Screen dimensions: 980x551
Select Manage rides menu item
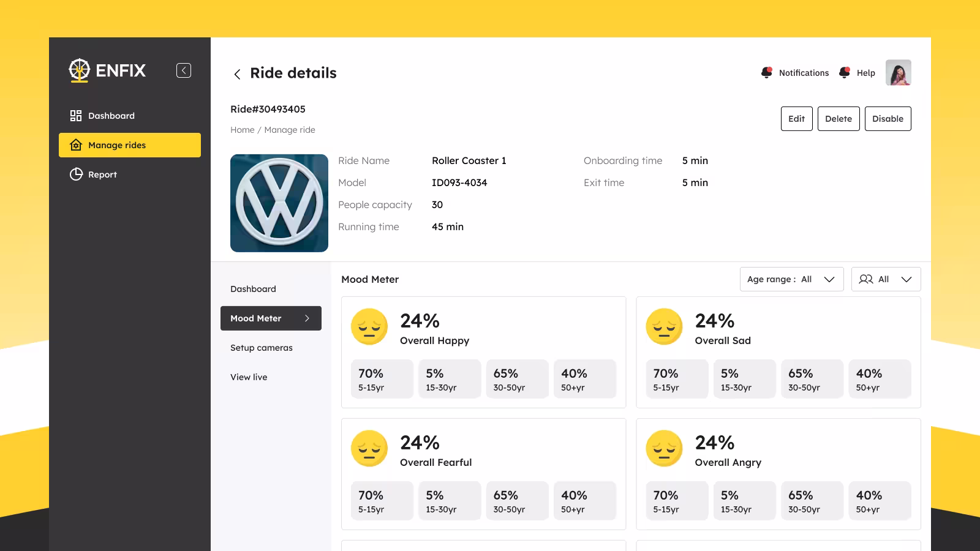pyautogui.click(x=130, y=145)
